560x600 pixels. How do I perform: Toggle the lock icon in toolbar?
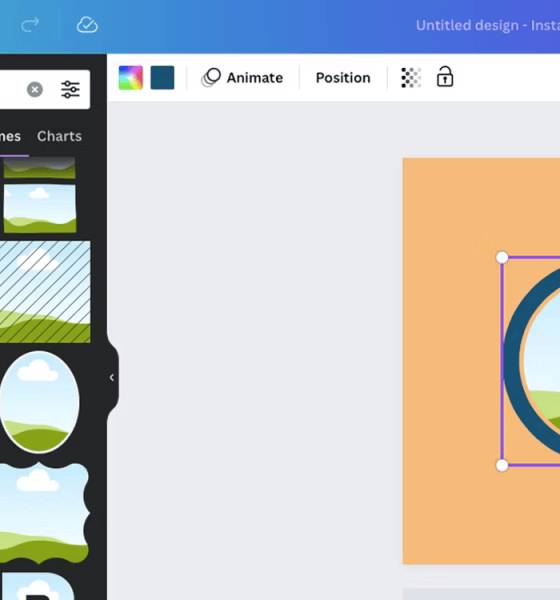pos(445,77)
